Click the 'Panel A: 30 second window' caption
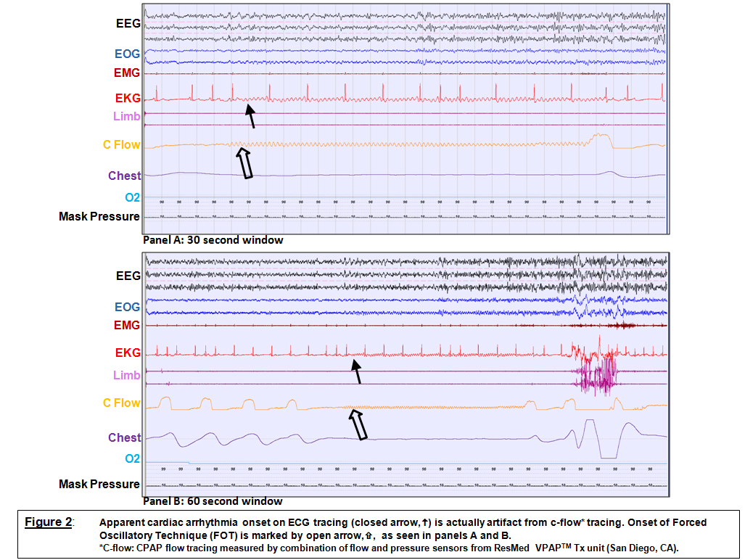Screen dimensions: 745x560 (213, 239)
